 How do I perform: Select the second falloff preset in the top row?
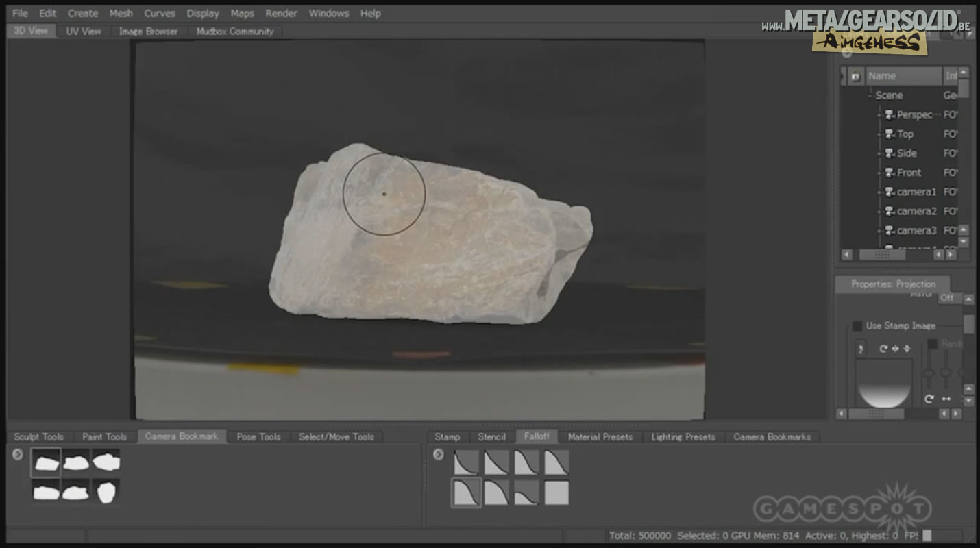coord(495,462)
